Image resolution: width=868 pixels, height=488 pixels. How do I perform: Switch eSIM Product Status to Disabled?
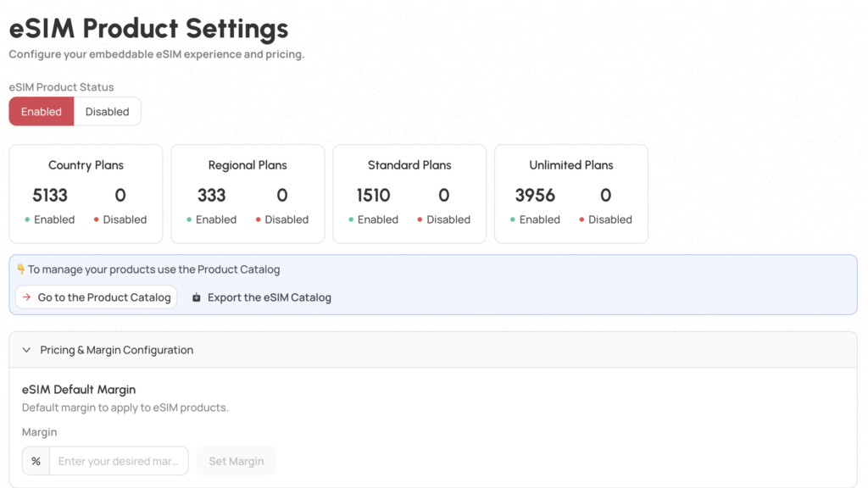tap(107, 112)
